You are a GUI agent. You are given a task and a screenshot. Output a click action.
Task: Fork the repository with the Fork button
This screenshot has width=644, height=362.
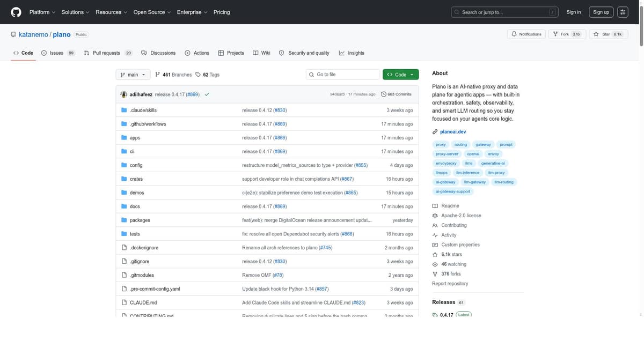click(567, 34)
